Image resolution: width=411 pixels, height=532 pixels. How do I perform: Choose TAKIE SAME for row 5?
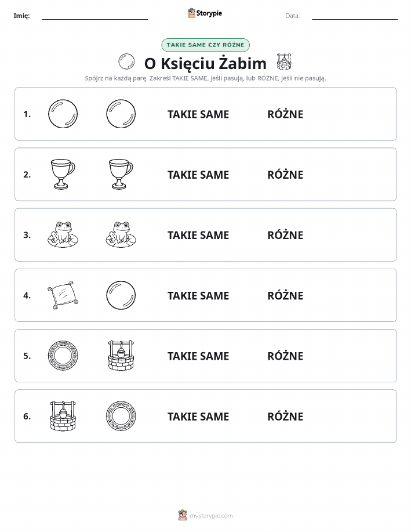point(198,356)
